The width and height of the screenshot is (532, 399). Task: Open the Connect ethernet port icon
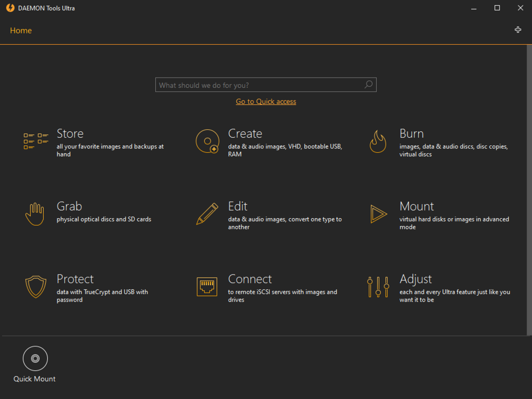coord(207,287)
